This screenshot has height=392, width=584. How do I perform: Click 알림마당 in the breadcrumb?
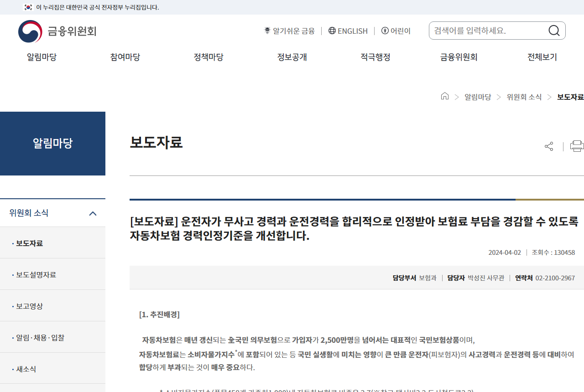[x=478, y=97]
